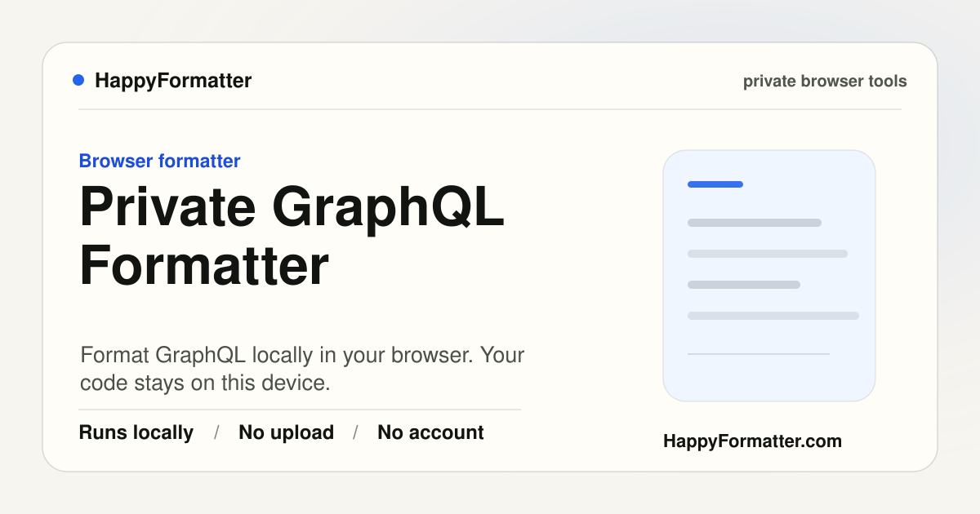The width and height of the screenshot is (980, 514).
Task: Select the 'No account' label
Action: point(430,432)
